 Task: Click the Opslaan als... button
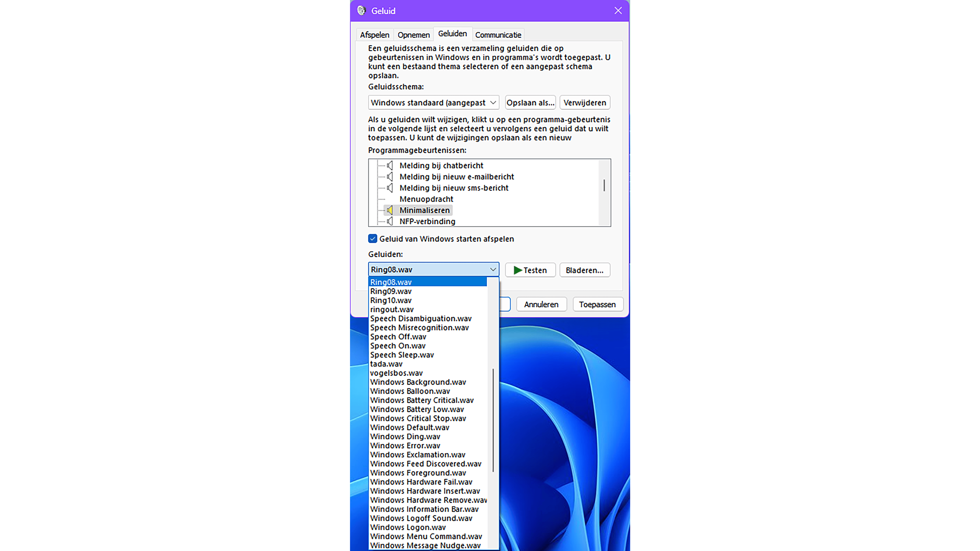pyautogui.click(x=530, y=103)
